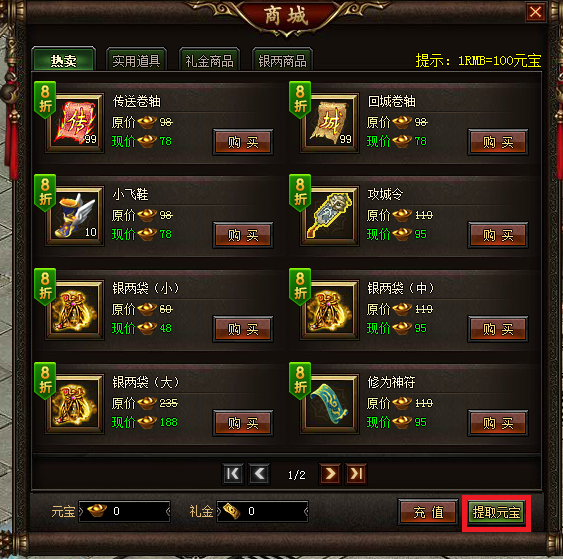Click the 银两袋（大）gold bag icon
This screenshot has width=563, height=559.
tap(75, 404)
